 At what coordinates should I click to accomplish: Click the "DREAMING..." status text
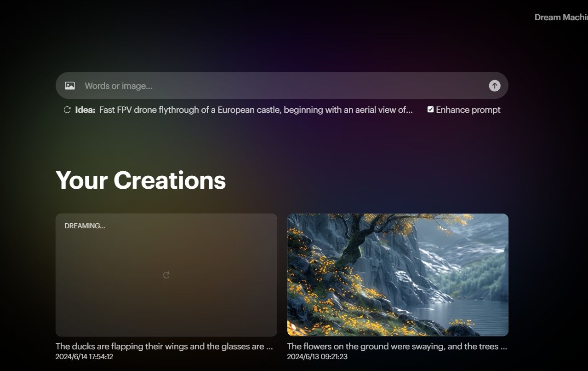point(85,226)
